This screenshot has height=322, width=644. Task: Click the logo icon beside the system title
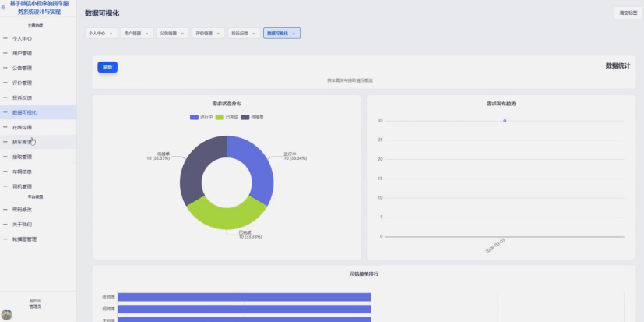[4, 7]
